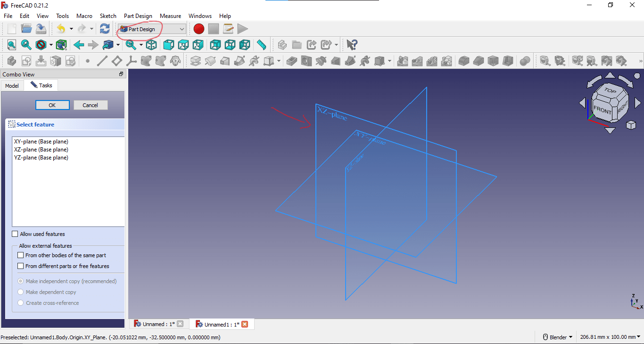
Task: Set the right view
Action: coord(198,45)
